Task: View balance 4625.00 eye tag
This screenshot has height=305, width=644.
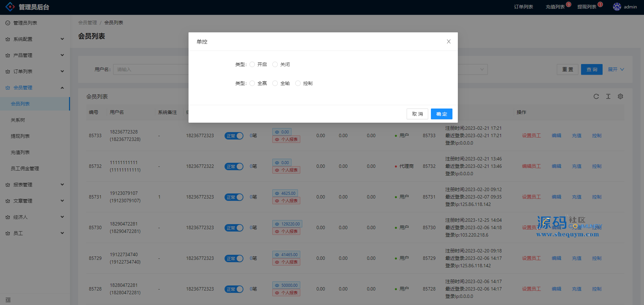Action: pyautogui.click(x=285, y=193)
